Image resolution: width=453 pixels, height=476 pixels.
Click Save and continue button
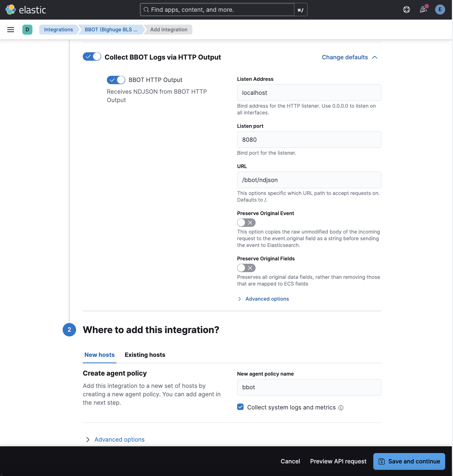[409, 461]
